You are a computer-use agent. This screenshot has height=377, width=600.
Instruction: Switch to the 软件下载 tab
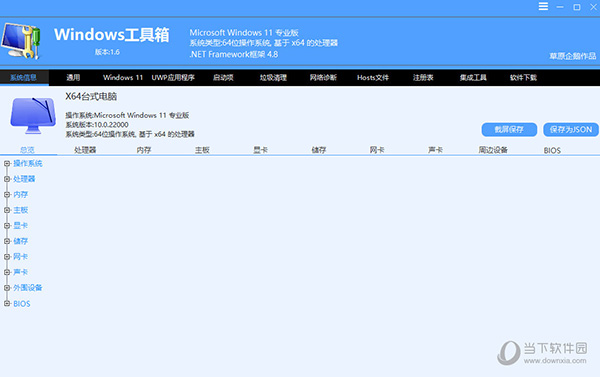(x=523, y=78)
